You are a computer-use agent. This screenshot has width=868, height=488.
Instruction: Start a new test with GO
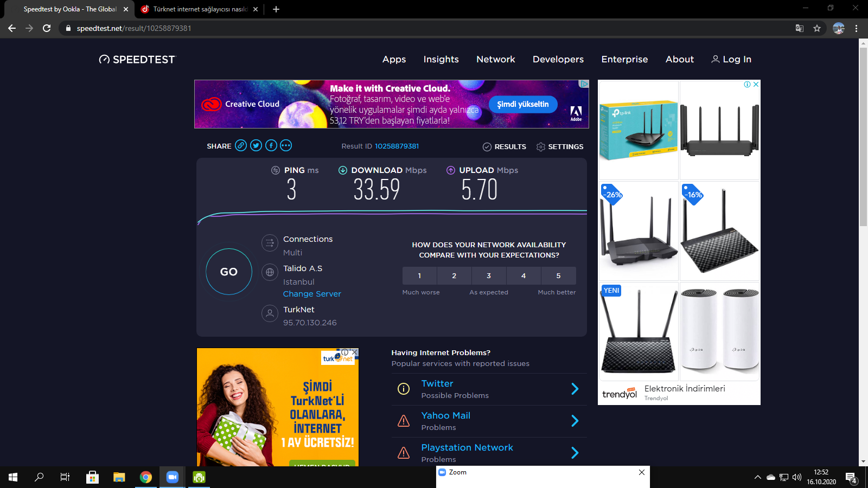[229, 272]
